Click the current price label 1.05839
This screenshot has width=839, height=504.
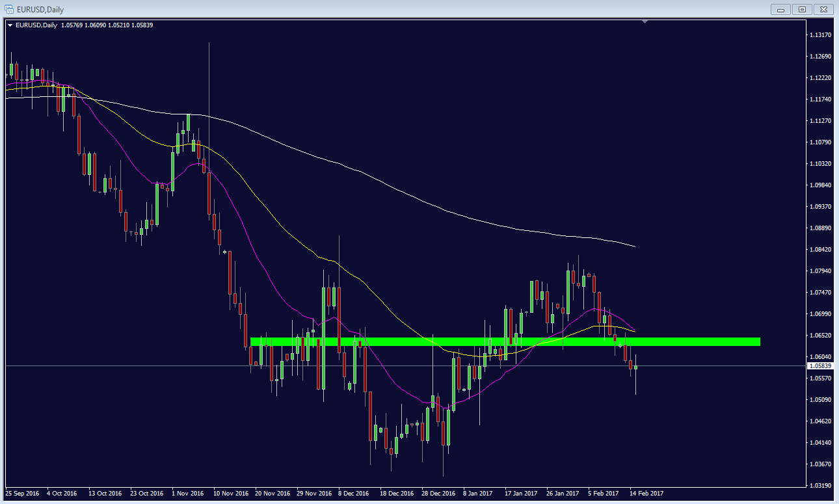[x=819, y=366]
